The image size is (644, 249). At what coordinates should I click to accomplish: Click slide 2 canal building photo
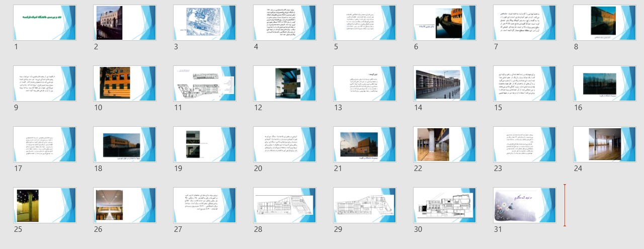click(125, 23)
